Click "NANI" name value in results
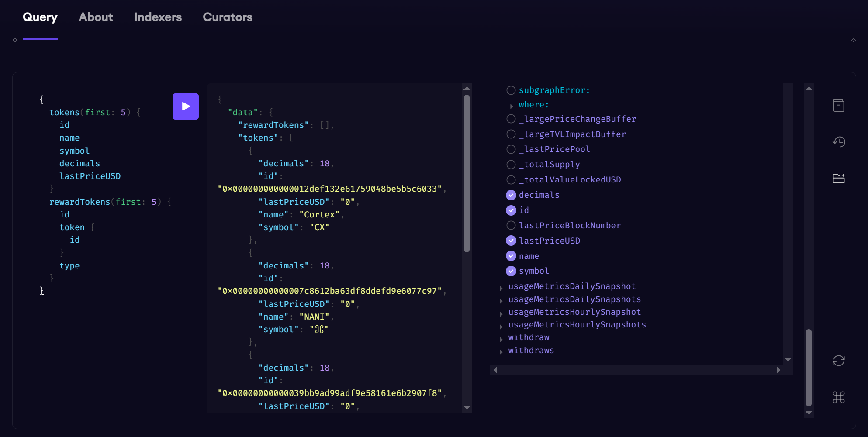868x437 pixels. (314, 317)
